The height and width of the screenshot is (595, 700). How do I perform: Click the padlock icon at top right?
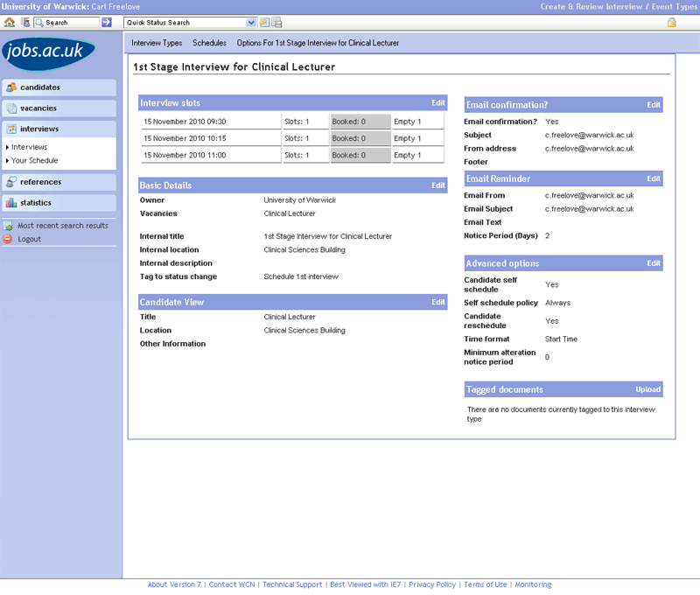click(672, 22)
